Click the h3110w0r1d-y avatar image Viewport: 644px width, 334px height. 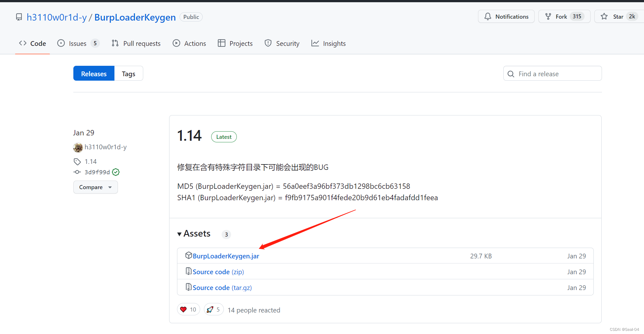coord(78,147)
